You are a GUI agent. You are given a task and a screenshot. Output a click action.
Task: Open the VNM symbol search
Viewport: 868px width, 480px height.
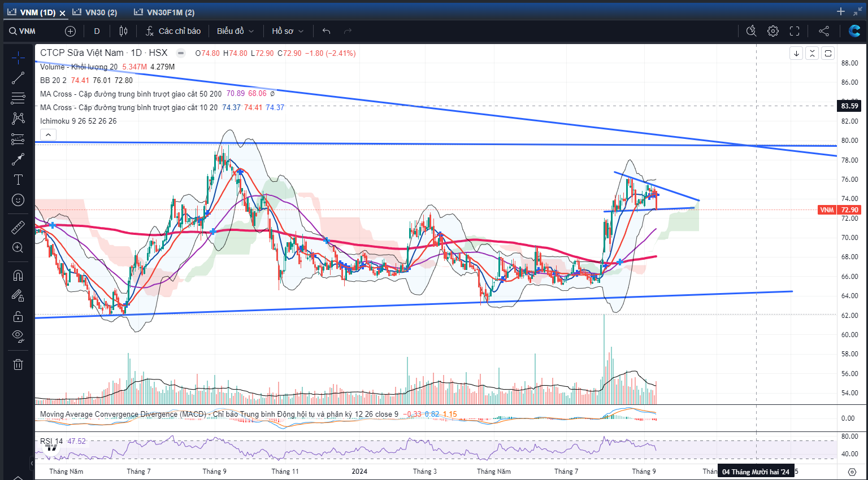point(23,31)
